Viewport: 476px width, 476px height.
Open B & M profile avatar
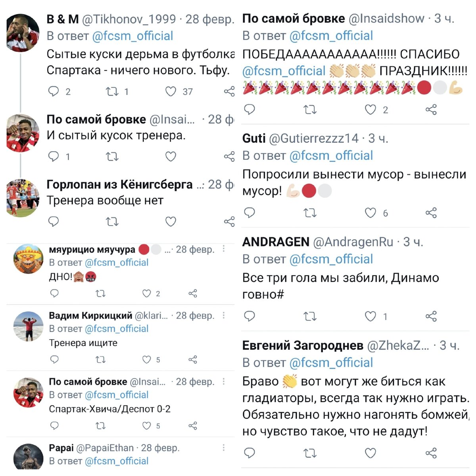pyautogui.click(x=23, y=32)
